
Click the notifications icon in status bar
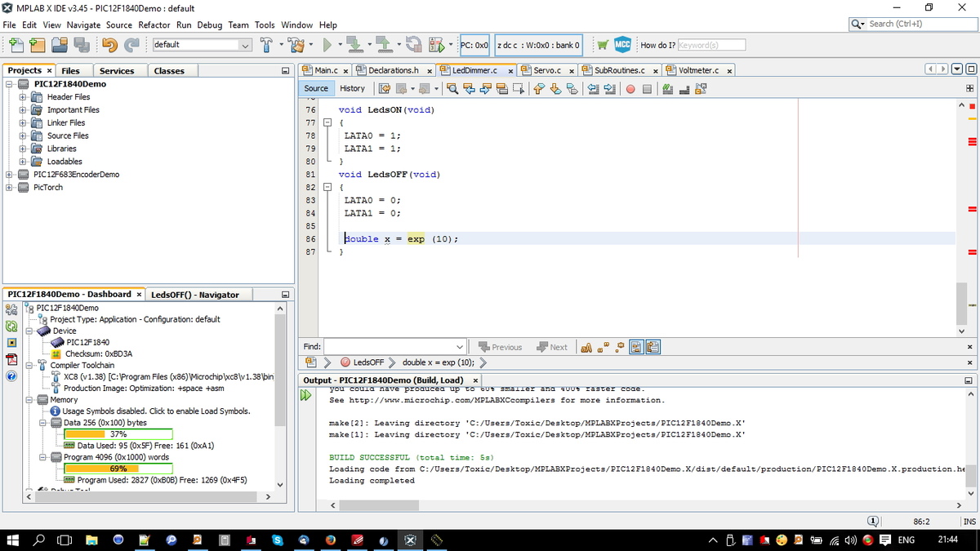872,521
